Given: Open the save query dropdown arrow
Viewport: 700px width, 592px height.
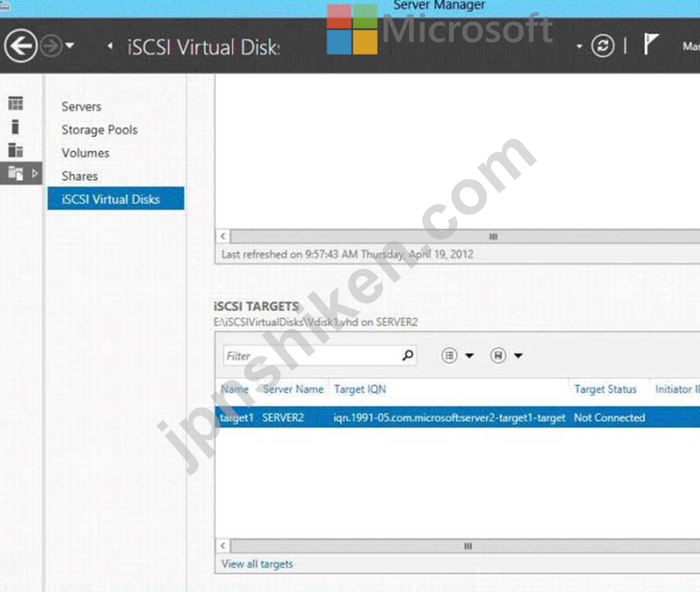Looking at the screenshot, I should (x=518, y=356).
